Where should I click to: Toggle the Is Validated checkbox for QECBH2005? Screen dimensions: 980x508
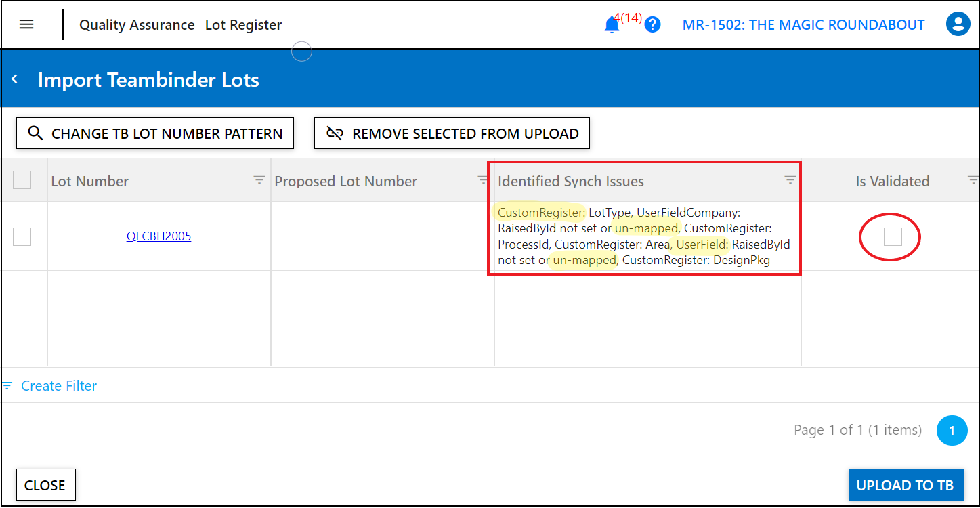tap(893, 236)
